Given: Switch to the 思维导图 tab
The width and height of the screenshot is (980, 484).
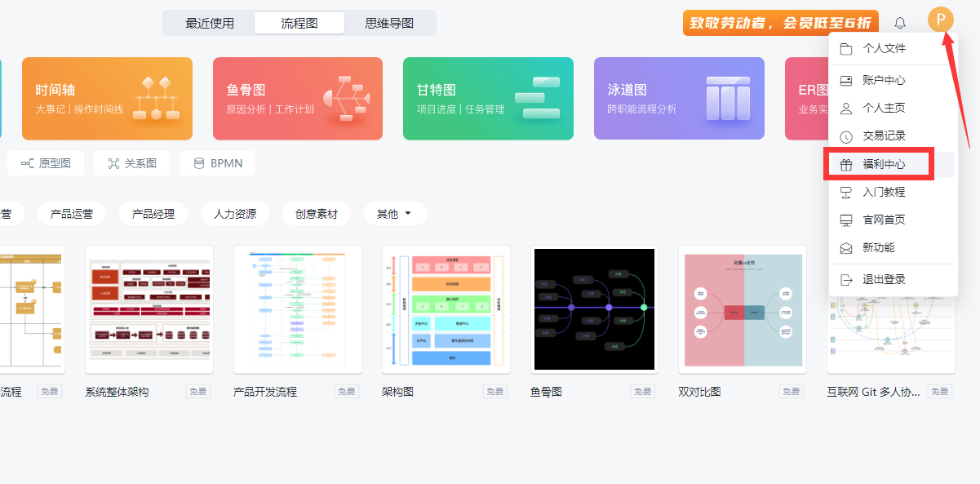Looking at the screenshot, I should (x=389, y=23).
